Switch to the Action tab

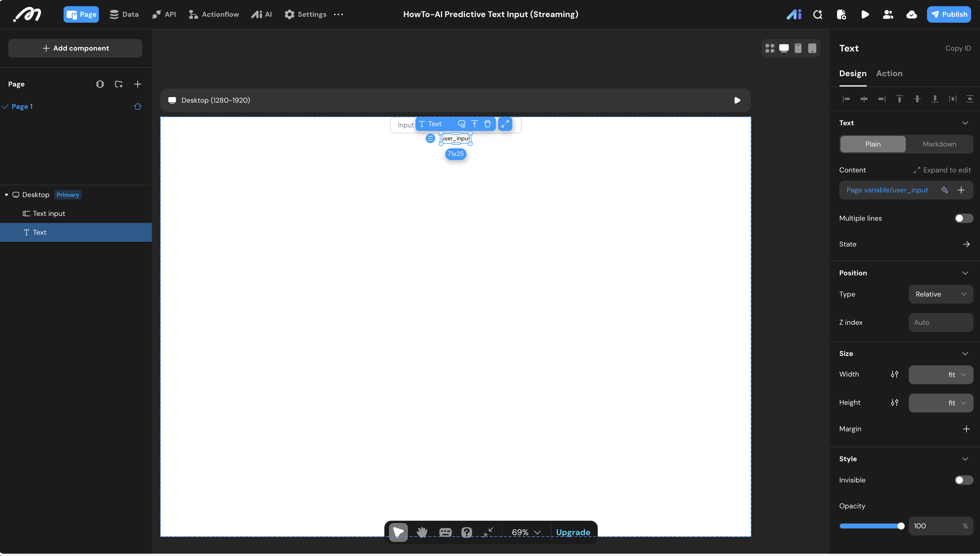(x=889, y=73)
